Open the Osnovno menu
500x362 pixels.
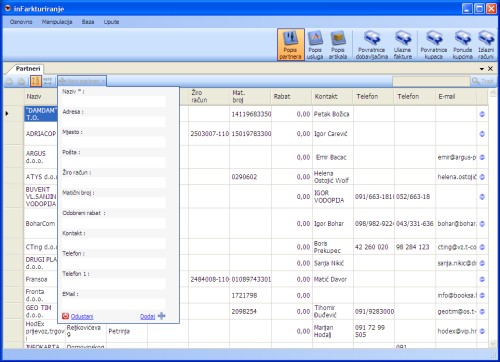(x=21, y=22)
